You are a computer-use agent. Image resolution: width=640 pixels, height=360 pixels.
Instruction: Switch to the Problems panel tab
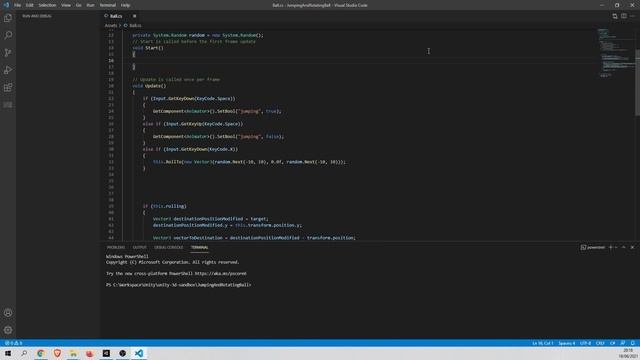coord(116,247)
